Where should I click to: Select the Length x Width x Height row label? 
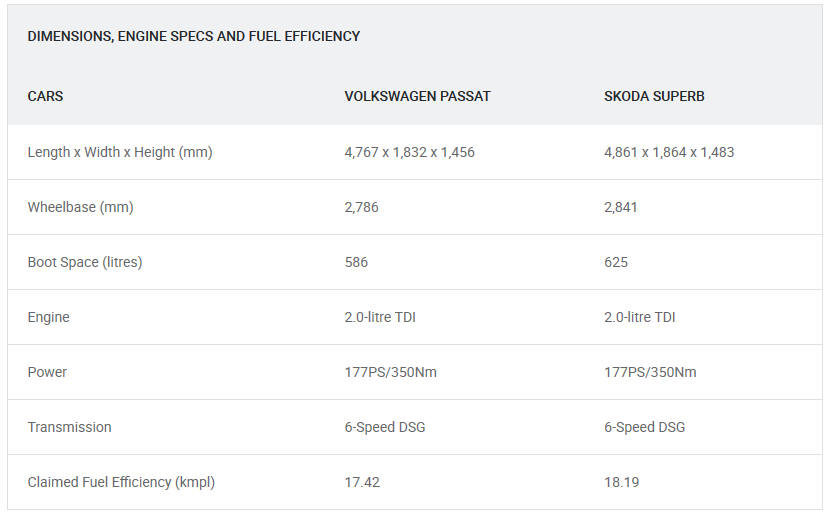tap(120, 152)
